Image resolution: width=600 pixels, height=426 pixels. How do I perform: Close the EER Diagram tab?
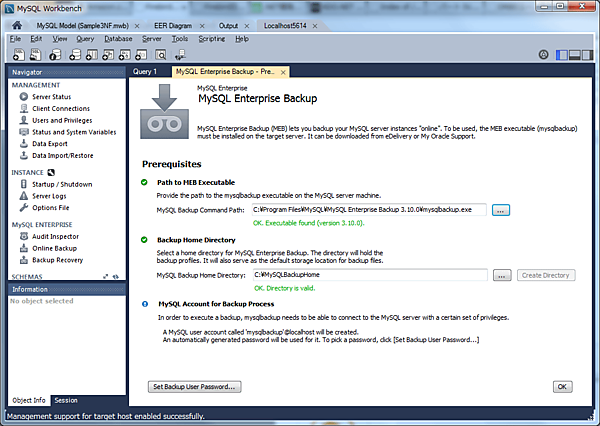click(202, 26)
